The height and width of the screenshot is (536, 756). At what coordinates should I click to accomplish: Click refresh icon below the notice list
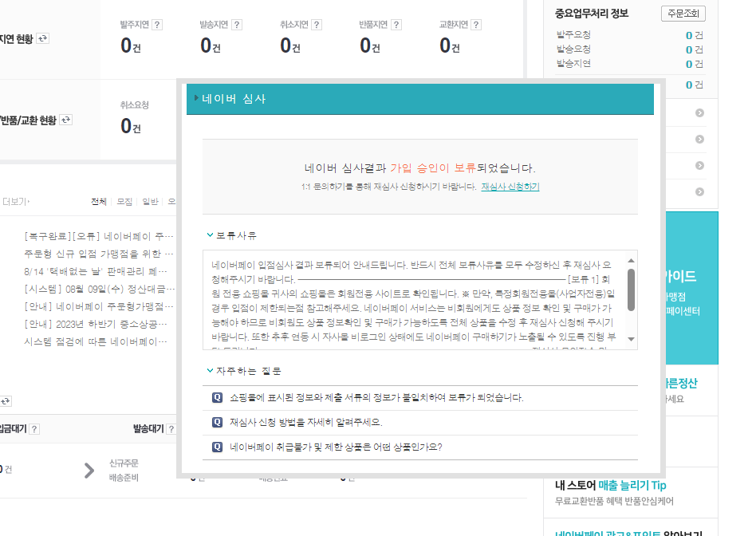click(x=6, y=401)
